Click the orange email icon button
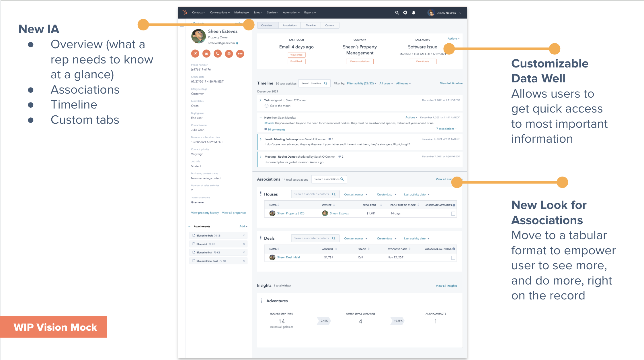 (206, 54)
